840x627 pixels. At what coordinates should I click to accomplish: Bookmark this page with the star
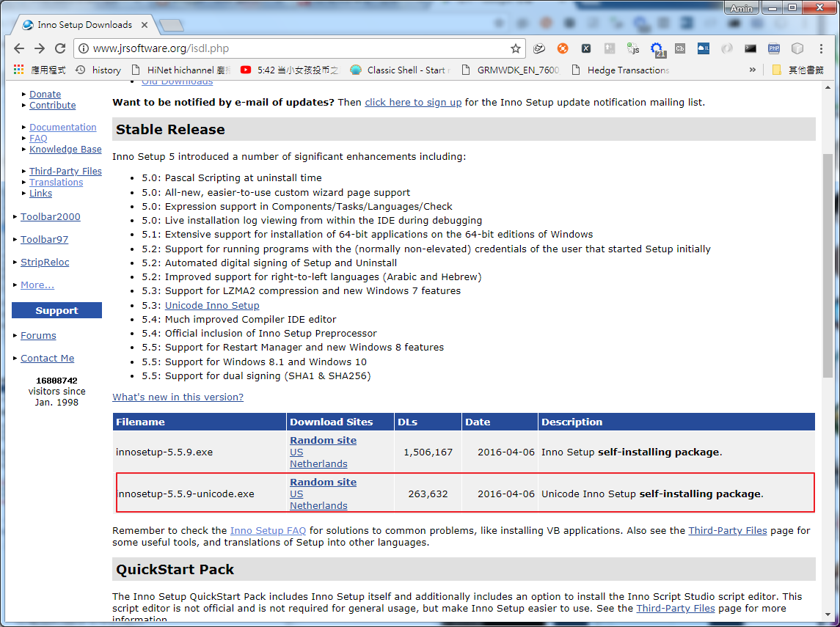pos(515,48)
